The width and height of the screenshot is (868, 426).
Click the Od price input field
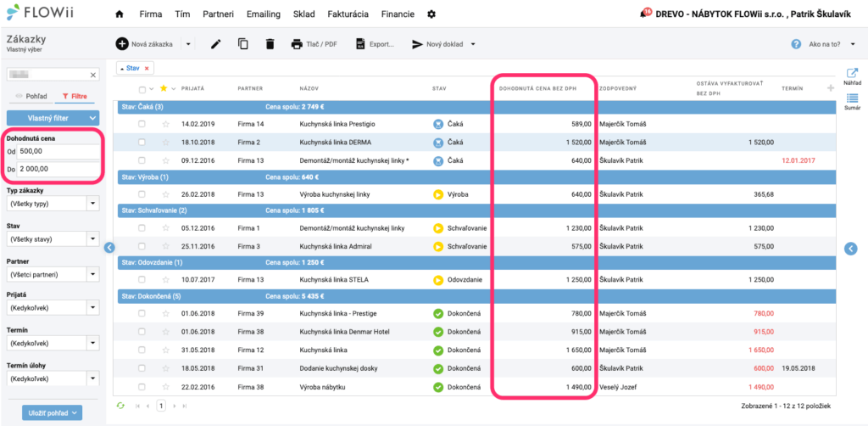(x=58, y=151)
